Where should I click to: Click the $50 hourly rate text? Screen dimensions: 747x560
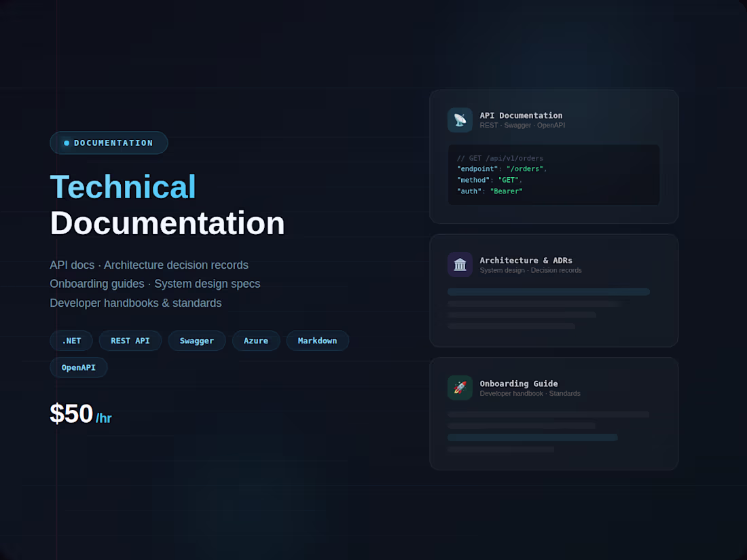(71, 413)
